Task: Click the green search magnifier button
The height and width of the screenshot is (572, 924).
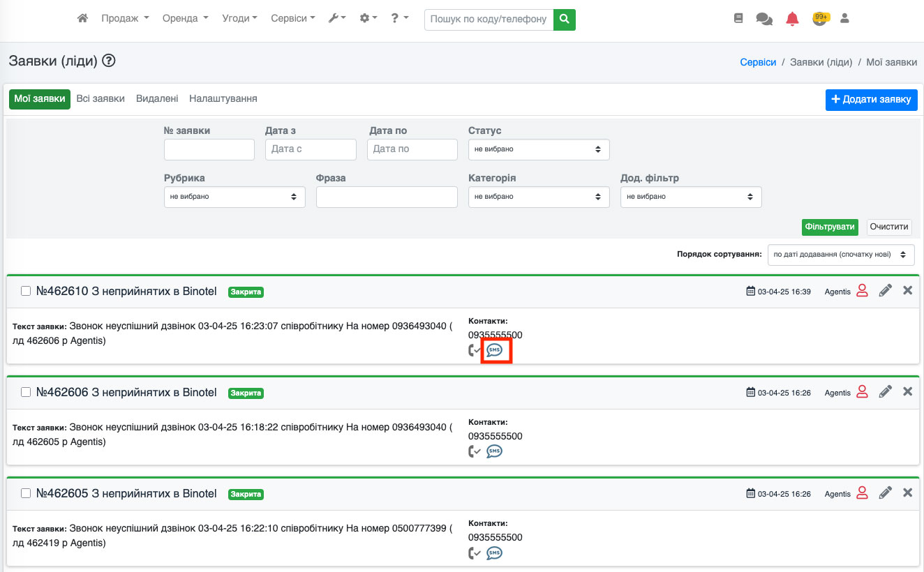Action: pyautogui.click(x=565, y=20)
